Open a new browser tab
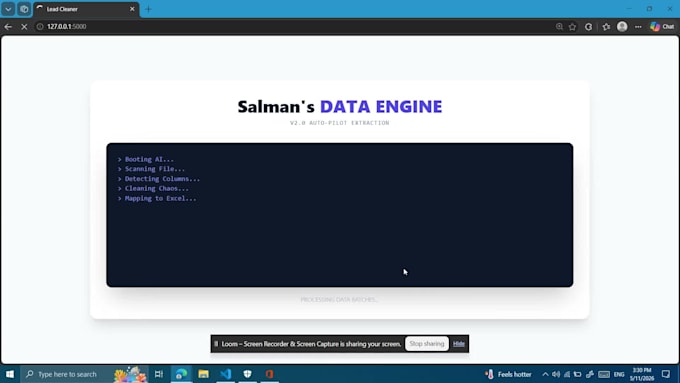This screenshot has height=383, width=680. (148, 9)
